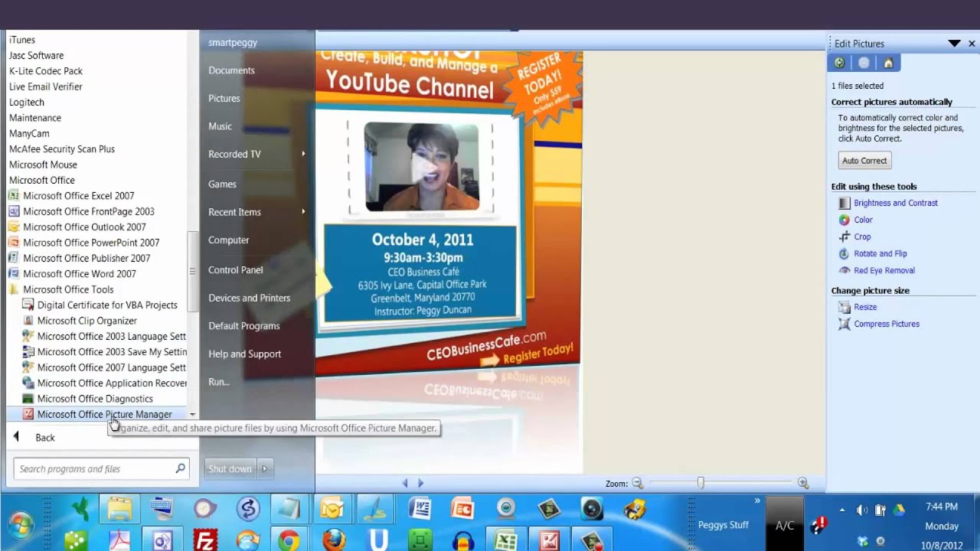Screen dimensions: 980x551
Task: Open Devices and Printers
Action: (250, 298)
